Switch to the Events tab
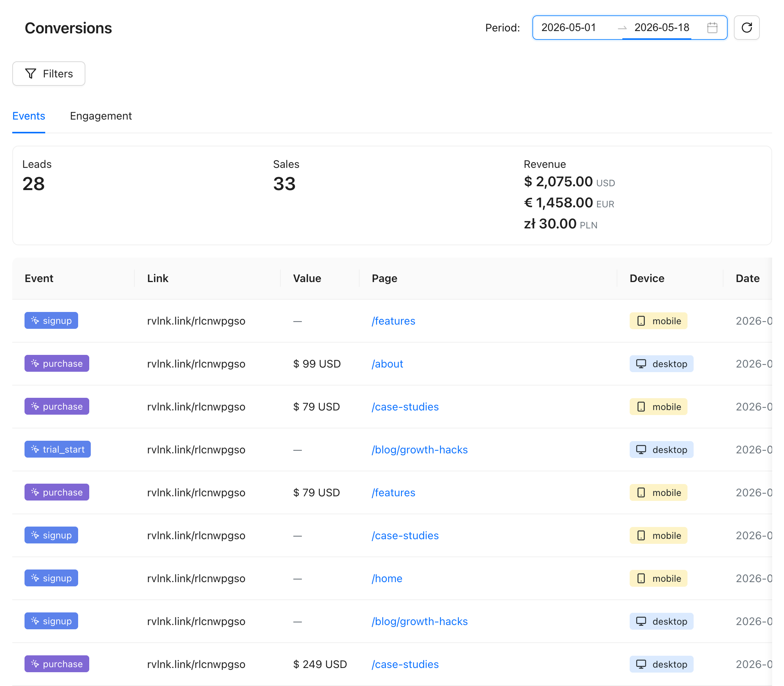The width and height of the screenshot is (784, 686). click(x=29, y=116)
